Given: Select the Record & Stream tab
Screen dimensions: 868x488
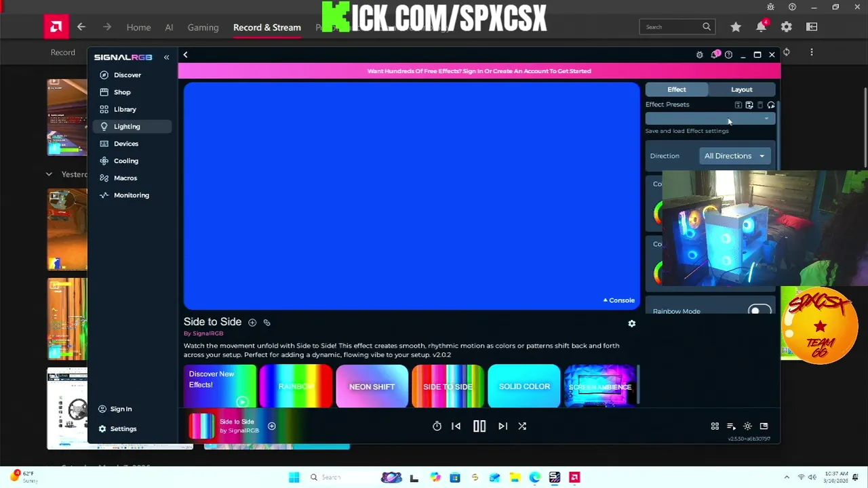Looking at the screenshot, I should (267, 27).
